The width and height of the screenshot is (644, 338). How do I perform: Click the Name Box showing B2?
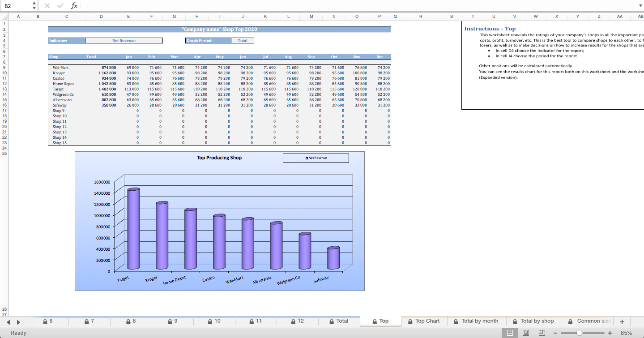point(16,5)
